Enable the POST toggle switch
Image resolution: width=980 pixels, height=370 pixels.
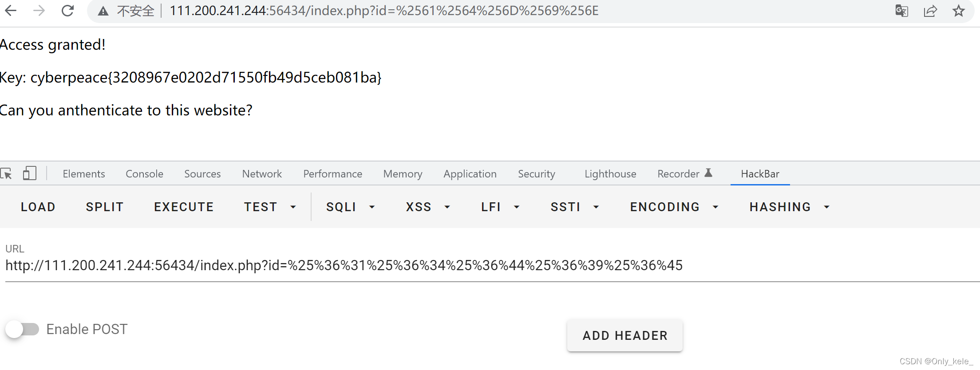click(22, 329)
